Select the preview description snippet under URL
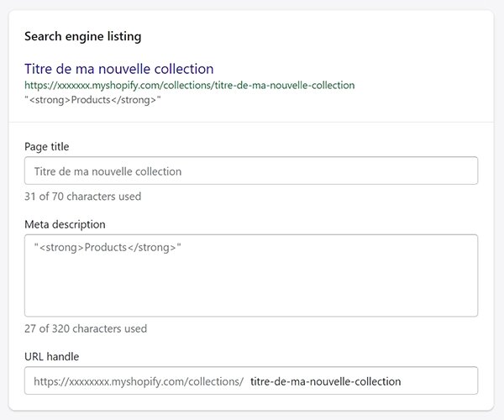The width and height of the screenshot is (504, 420). 92,100
